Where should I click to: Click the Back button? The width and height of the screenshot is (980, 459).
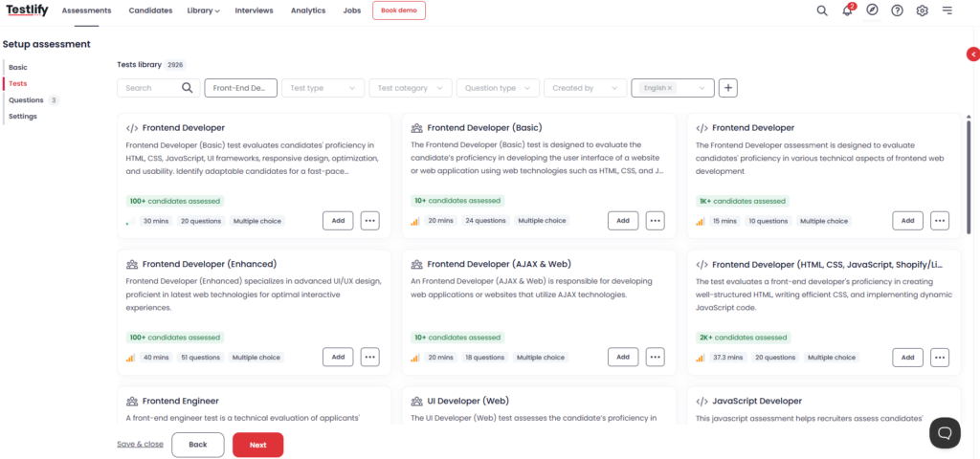197,445
